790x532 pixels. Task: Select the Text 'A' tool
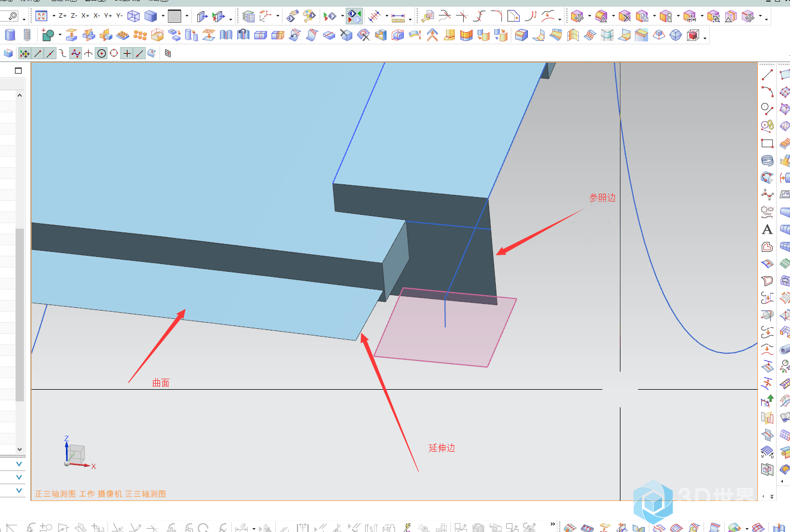point(767,229)
